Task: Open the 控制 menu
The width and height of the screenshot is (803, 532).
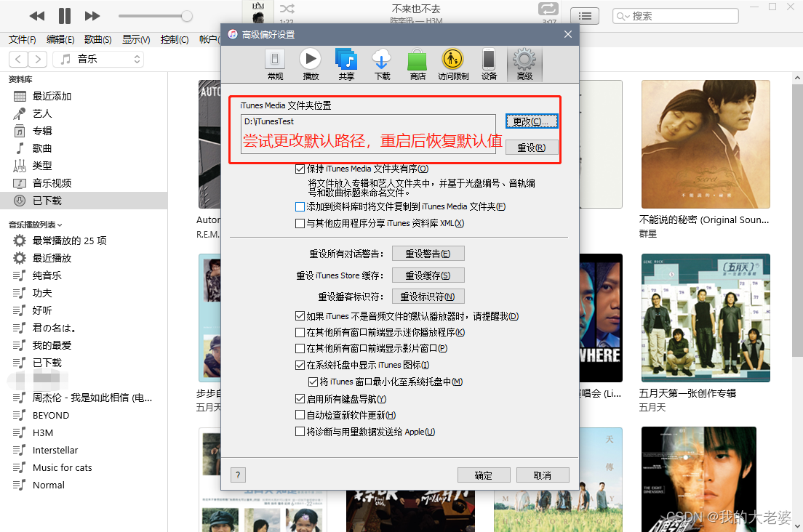Action: point(174,39)
